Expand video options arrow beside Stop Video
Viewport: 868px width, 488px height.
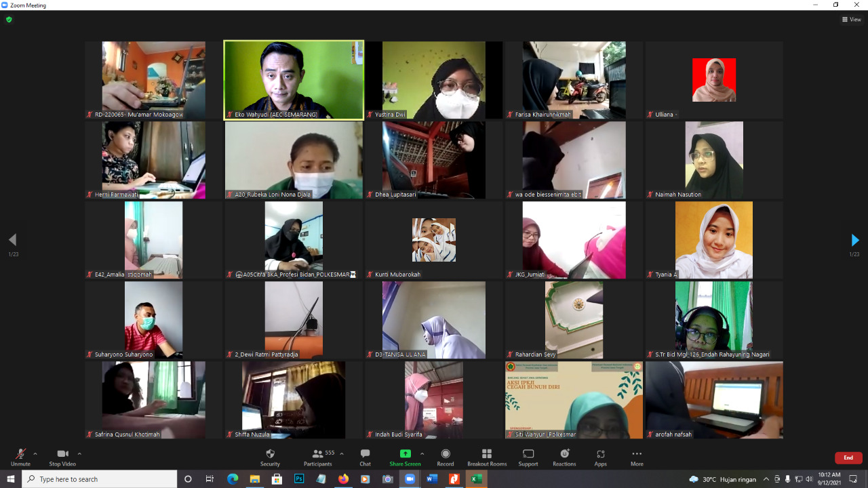79,453
